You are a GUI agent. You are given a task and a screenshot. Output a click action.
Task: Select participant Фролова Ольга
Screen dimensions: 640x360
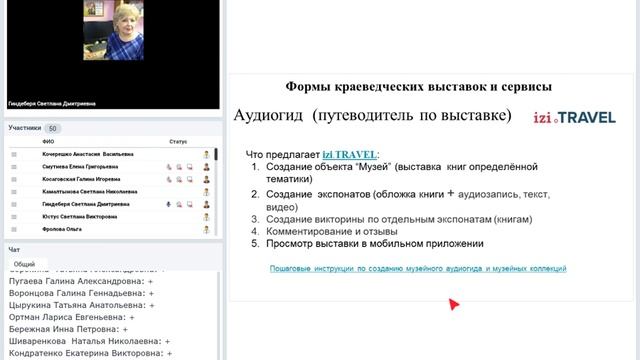[x=62, y=229]
